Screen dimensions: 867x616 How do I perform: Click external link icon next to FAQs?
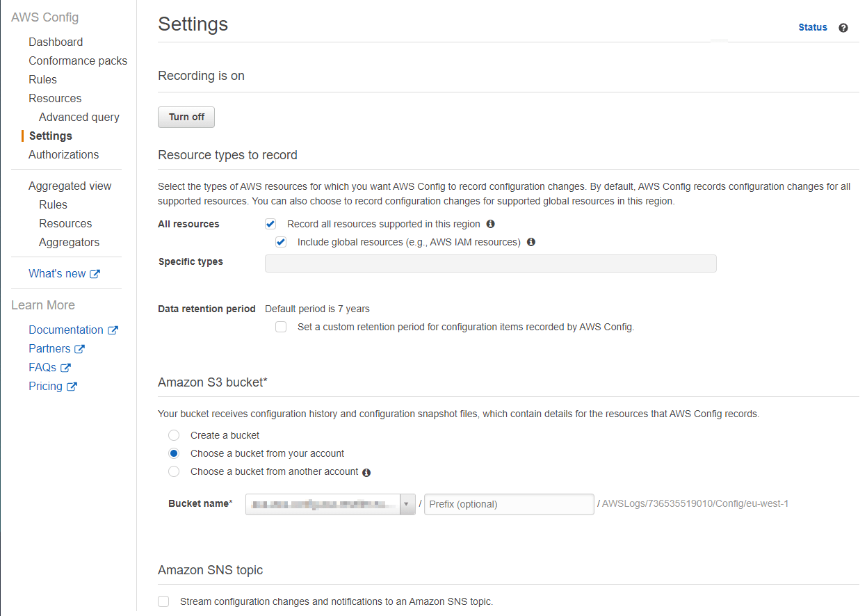pyautogui.click(x=65, y=368)
